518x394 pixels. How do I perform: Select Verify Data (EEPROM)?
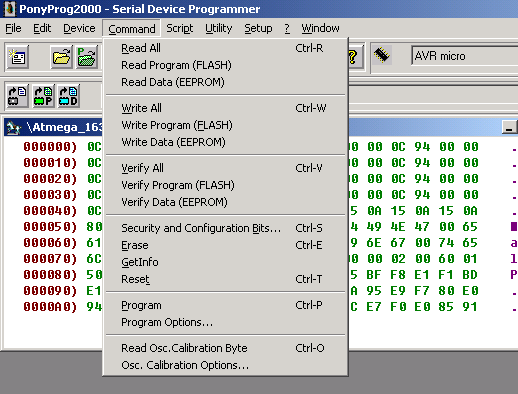(226, 202)
